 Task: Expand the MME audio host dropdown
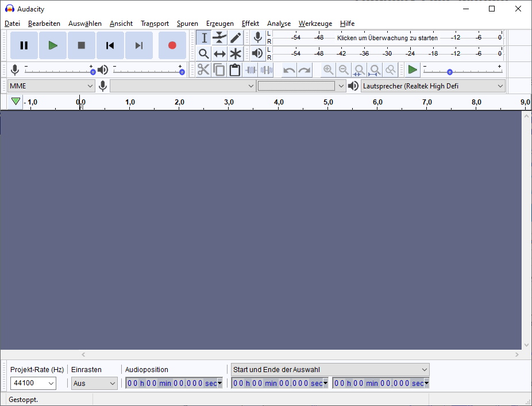click(51, 86)
